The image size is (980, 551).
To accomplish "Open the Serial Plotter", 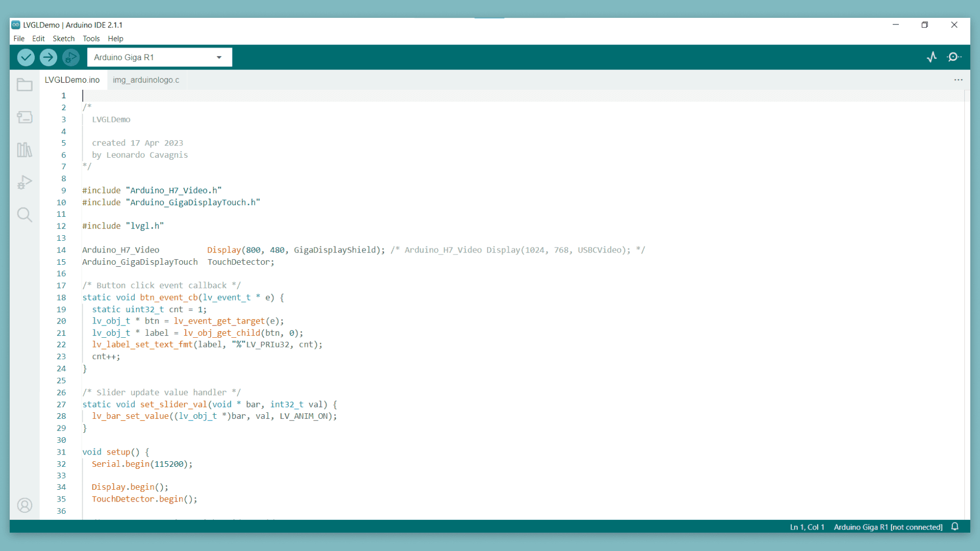I will pos(932,57).
